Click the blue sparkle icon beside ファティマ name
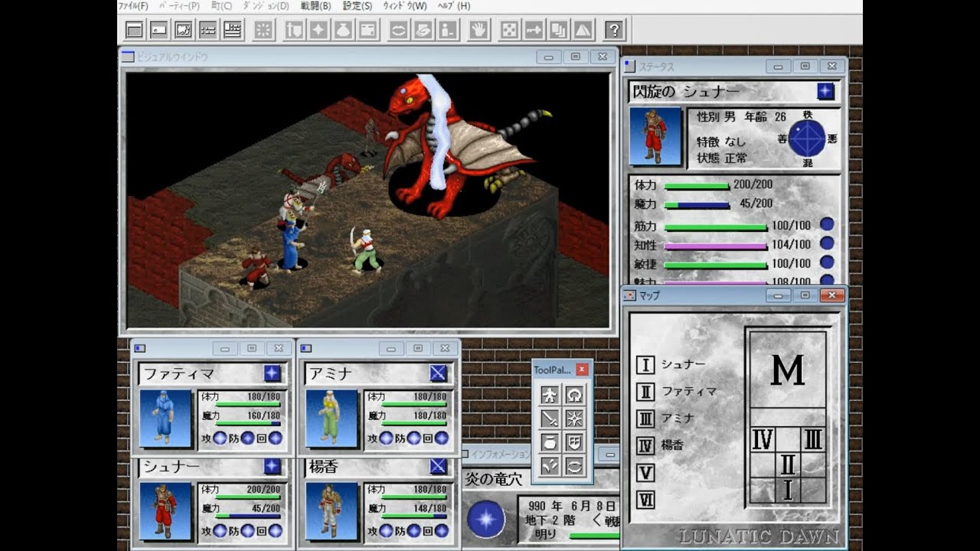 [x=273, y=373]
